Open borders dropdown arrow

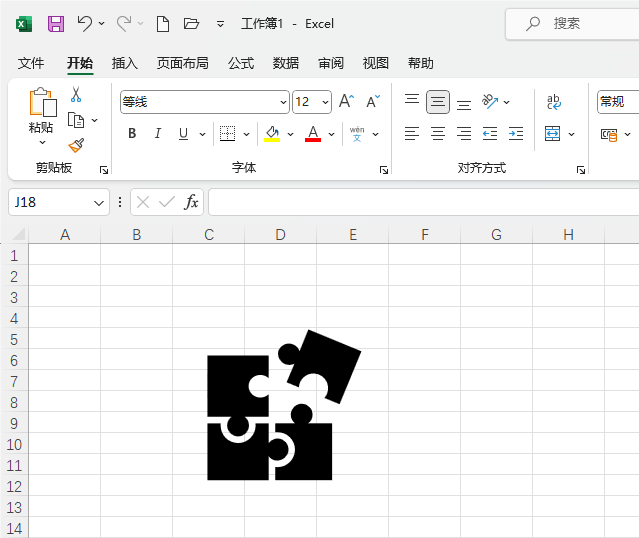(247, 134)
